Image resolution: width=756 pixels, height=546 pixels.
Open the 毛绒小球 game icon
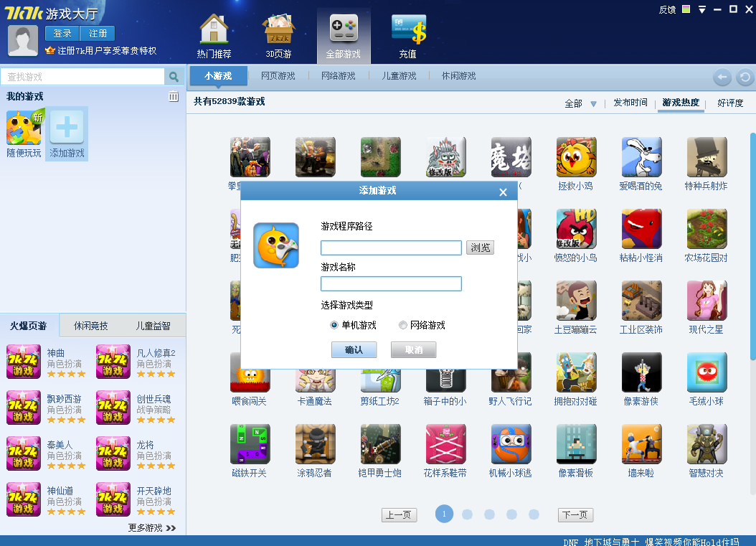[x=707, y=372]
